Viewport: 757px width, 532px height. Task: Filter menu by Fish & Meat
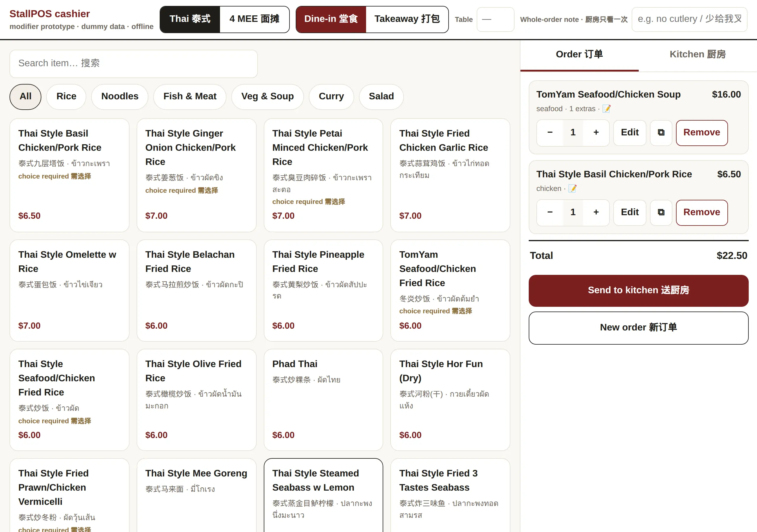pyautogui.click(x=190, y=97)
